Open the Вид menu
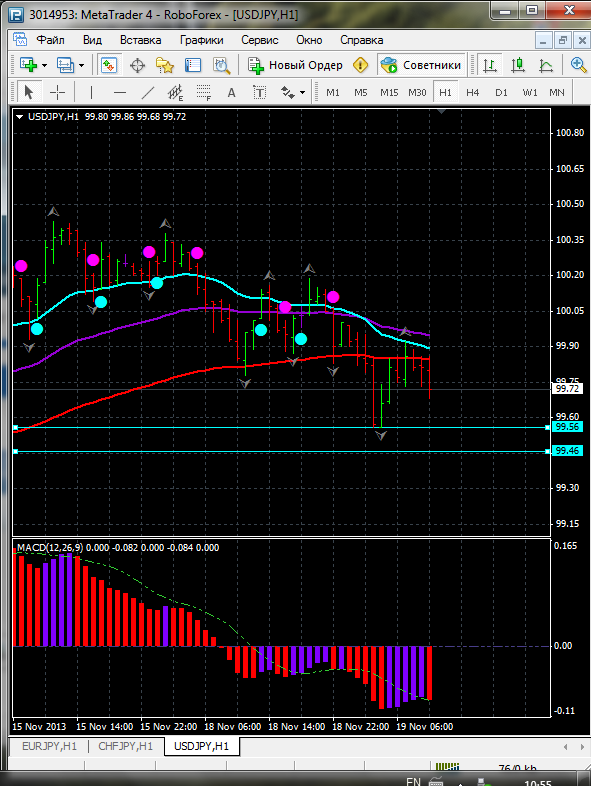 coord(92,40)
